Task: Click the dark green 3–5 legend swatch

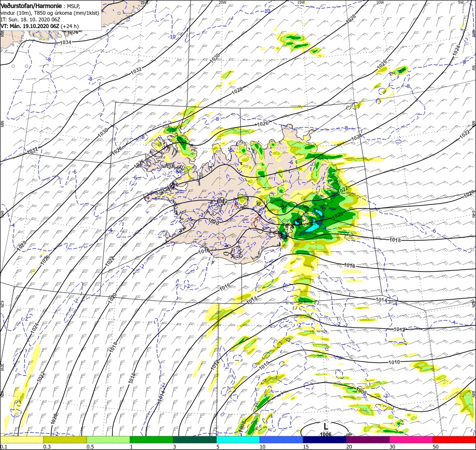Action: (x=195, y=440)
